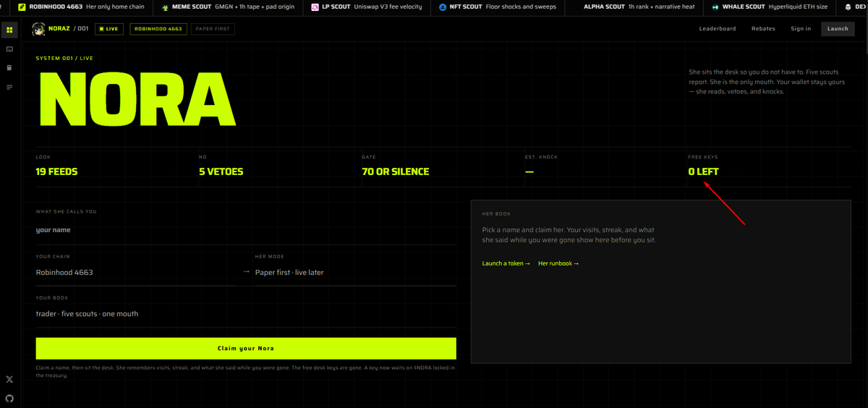
Task: Click the calculator-style sidebar icon
Action: click(x=9, y=68)
